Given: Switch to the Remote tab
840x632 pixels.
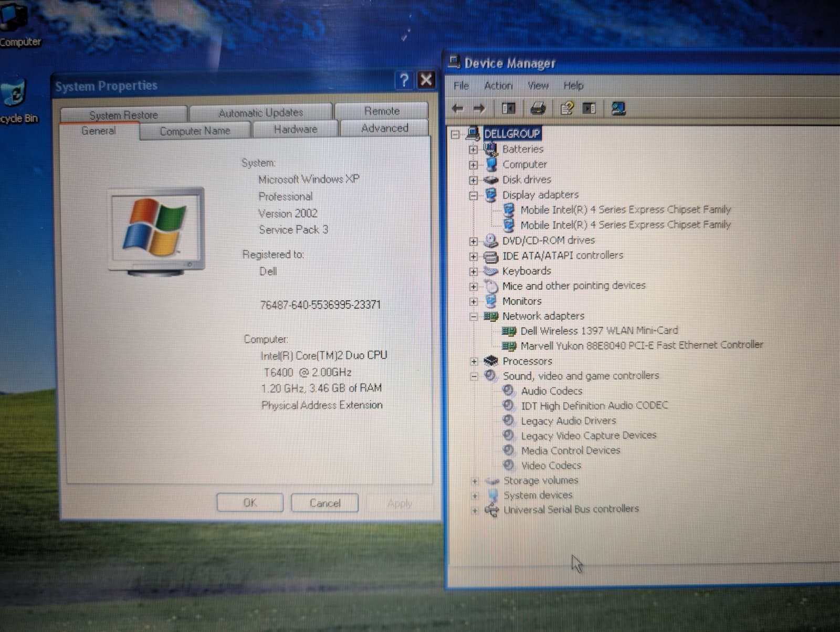Looking at the screenshot, I should [x=382, y=111].
